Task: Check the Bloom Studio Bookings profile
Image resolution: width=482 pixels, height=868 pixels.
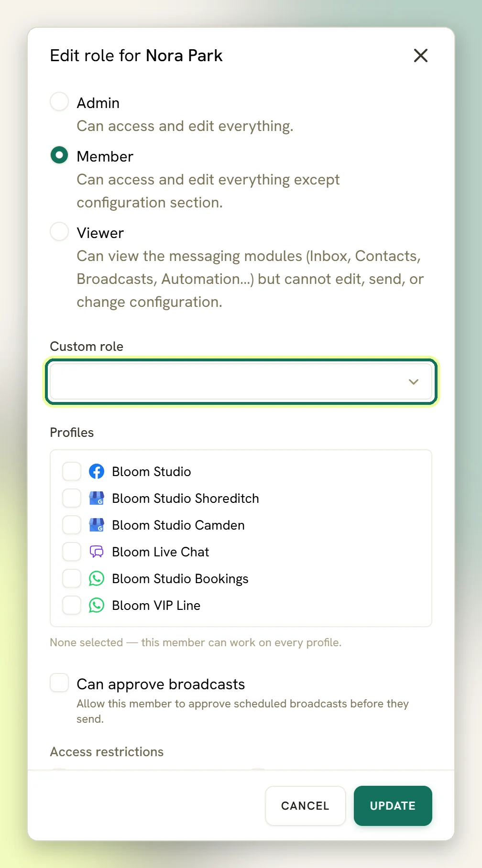Action: (72, 578)
